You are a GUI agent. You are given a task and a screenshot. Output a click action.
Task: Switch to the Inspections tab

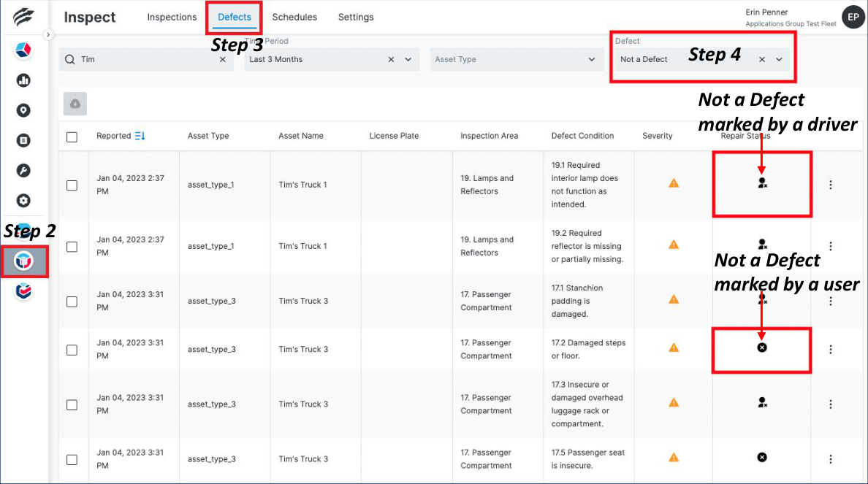click(x=172, y=17)
